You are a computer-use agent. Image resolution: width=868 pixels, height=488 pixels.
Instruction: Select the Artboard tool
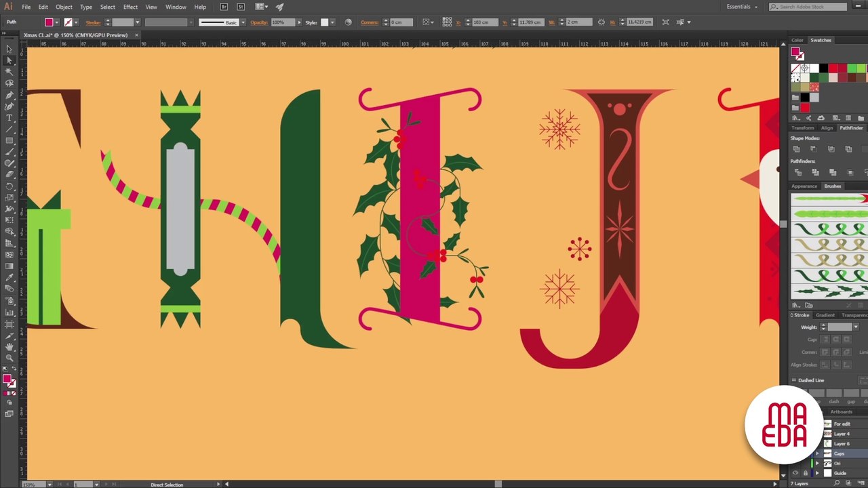(x=9, y=324)
